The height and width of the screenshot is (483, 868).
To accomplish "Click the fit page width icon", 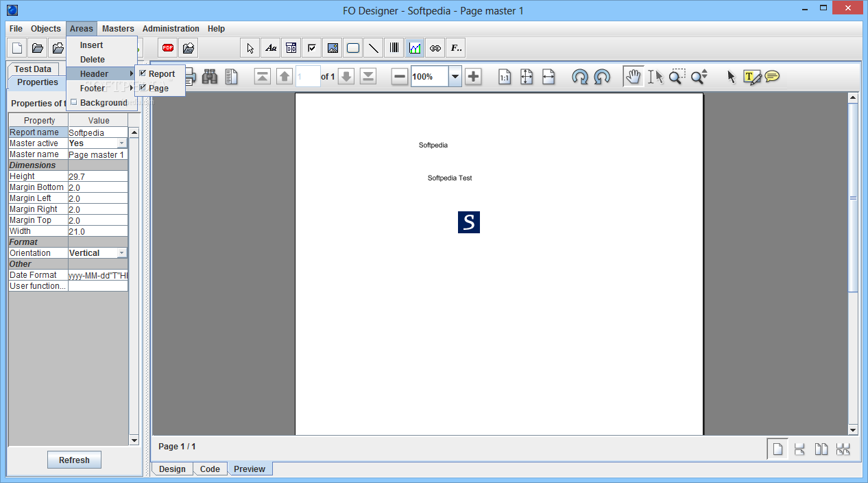I will click(x=548, y=77).
